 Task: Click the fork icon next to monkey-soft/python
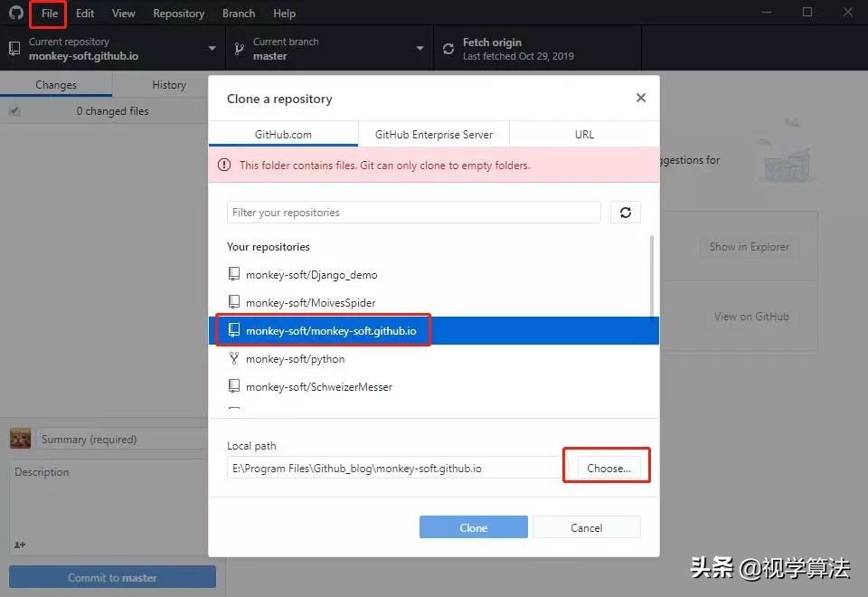pyautogui.click(x=235, y=358)
